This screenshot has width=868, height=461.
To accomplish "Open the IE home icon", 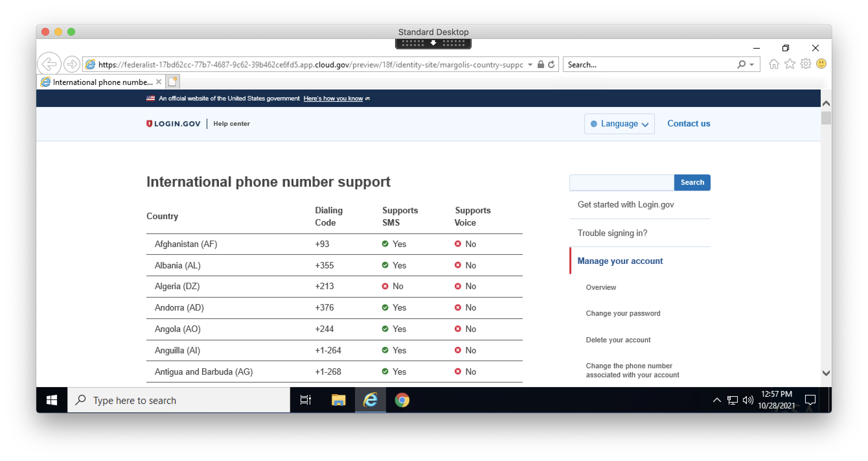I will tap(774, 64).
